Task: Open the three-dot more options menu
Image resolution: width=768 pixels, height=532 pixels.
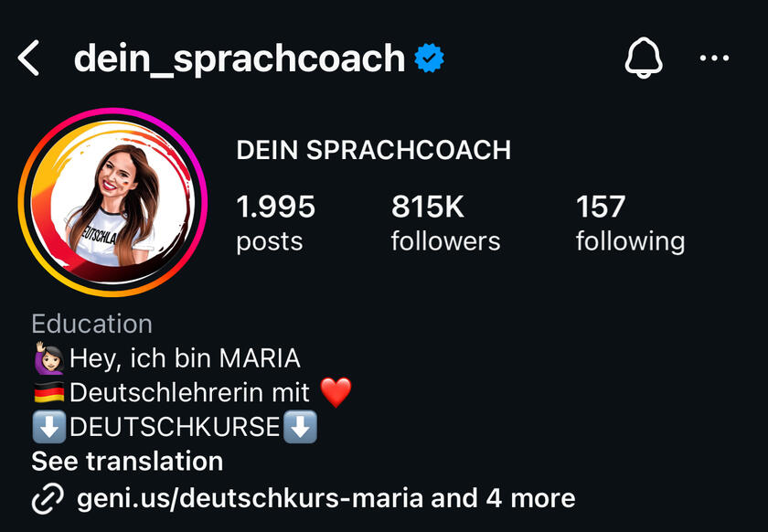Action: pos(714,58)
